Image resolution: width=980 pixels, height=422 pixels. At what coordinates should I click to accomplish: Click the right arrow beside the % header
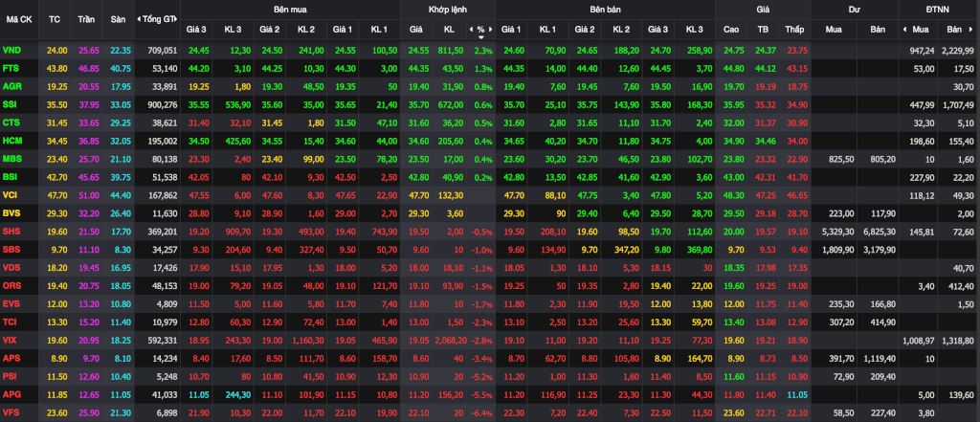tap(492, 30)
